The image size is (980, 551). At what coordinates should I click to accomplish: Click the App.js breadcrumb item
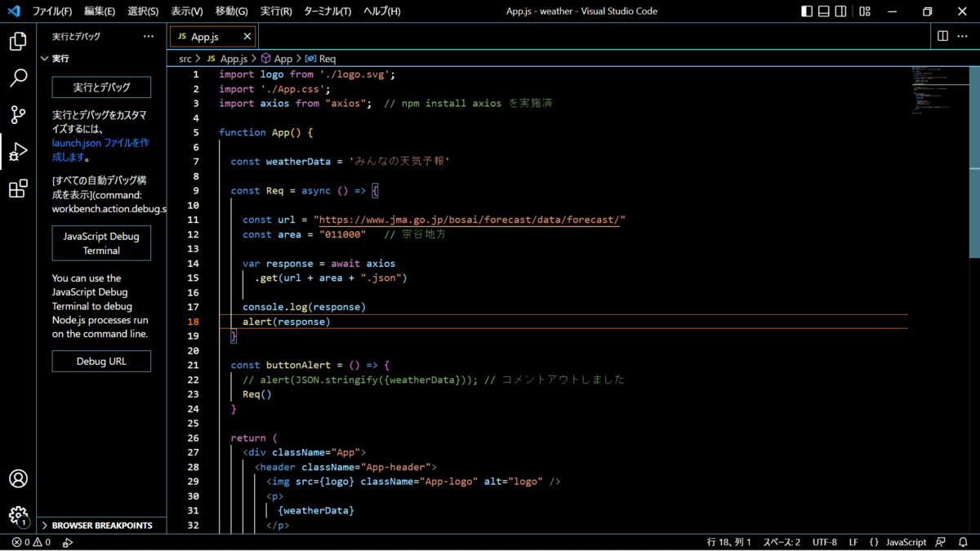pyautogui.click(x=227, y=59)
